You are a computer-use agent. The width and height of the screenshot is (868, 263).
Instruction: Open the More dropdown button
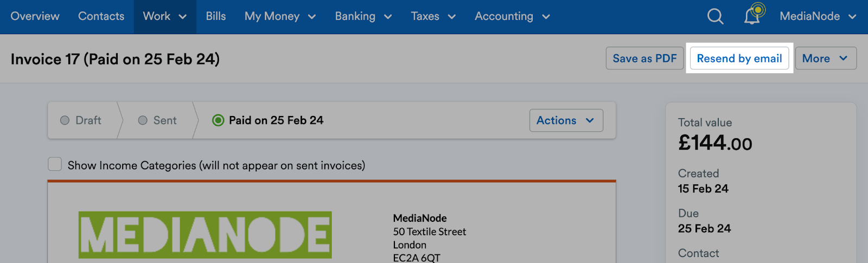click(826, 58)
